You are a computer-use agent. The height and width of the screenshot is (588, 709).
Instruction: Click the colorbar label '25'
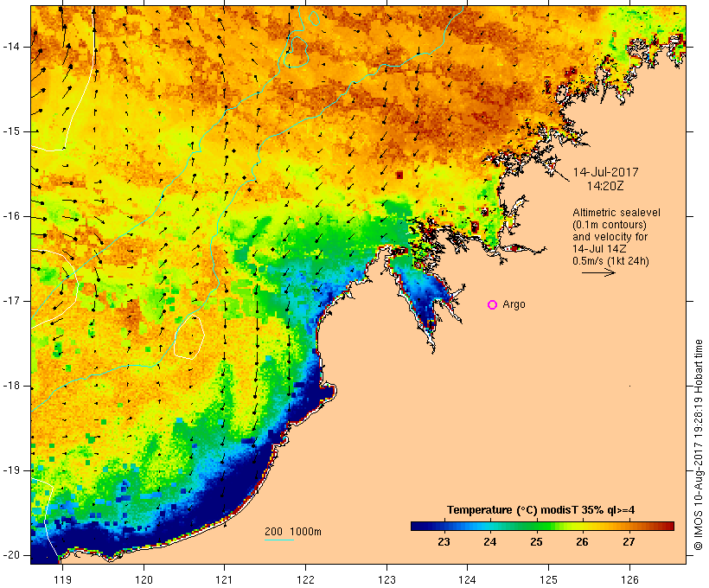click(536, 542)
